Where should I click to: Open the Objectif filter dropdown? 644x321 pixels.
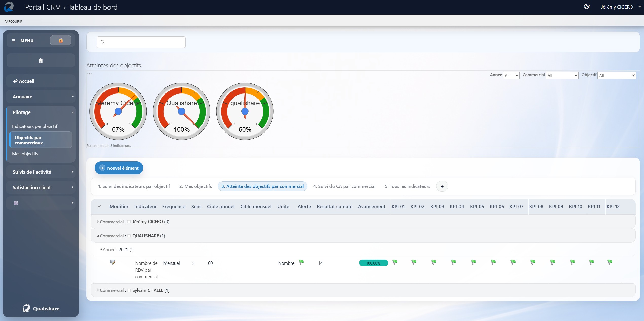617,75
